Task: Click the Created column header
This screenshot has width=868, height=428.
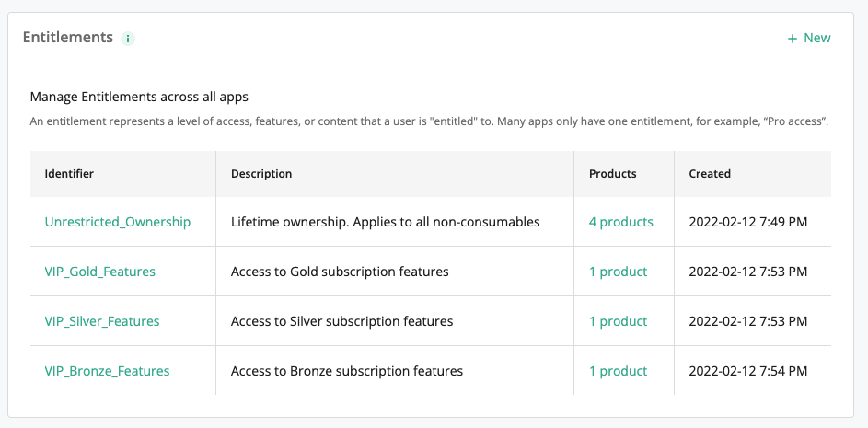Action: point(710,173)
